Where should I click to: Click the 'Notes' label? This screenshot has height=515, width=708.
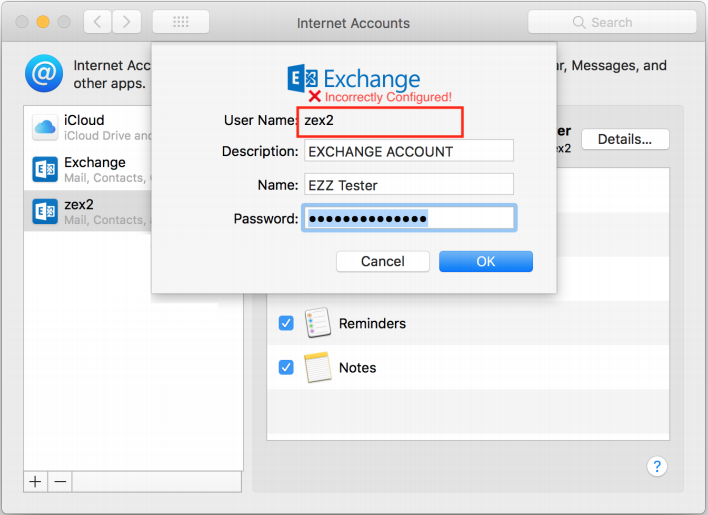coord(358,368)
